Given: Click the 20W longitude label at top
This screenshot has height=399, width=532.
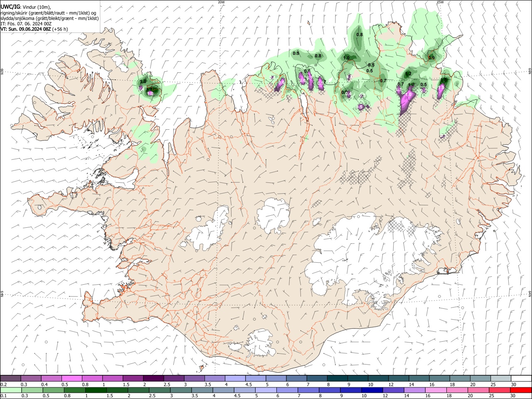Looking at the screenshot, I should click(x=221, y=2).
